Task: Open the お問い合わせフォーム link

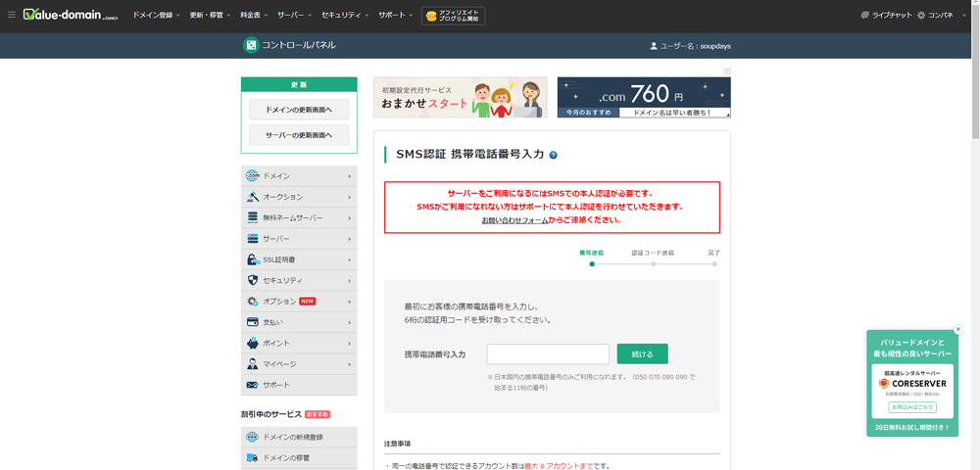Action: [514, 220]
